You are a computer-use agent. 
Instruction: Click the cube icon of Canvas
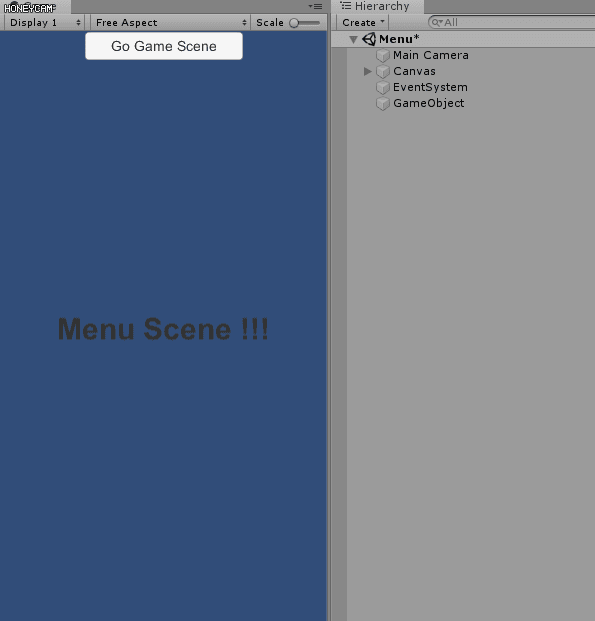click(383, 72)
